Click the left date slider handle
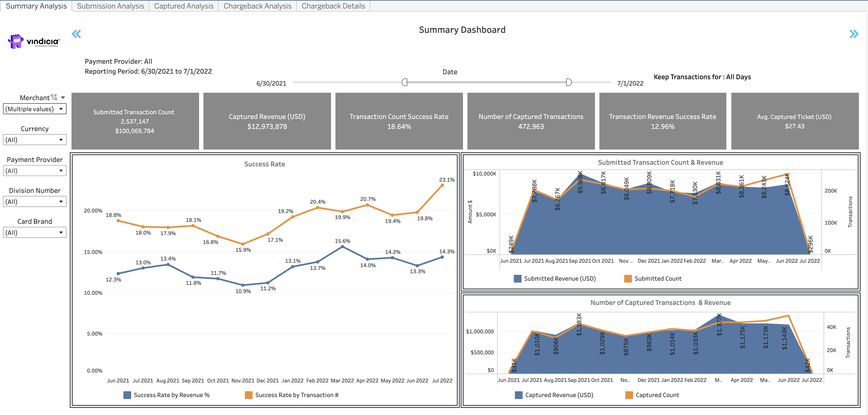Image resolution: width=868 pixels, height=415 pixels. (x=405, y=82)
